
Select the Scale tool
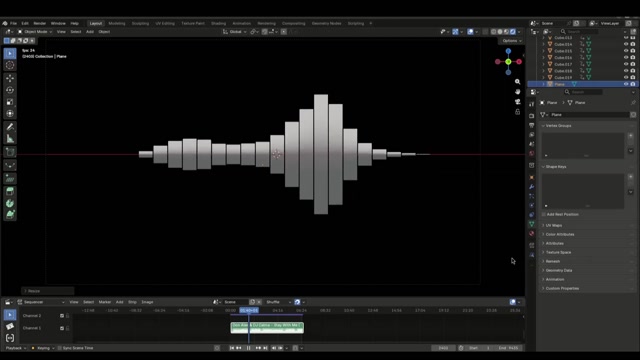click(x=10, y=102)
